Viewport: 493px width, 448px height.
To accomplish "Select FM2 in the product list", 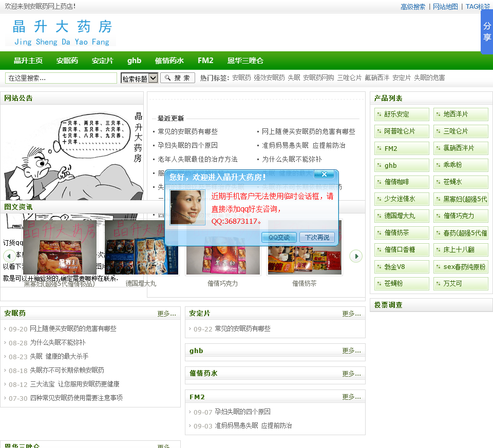I will (x=402, y=148).
